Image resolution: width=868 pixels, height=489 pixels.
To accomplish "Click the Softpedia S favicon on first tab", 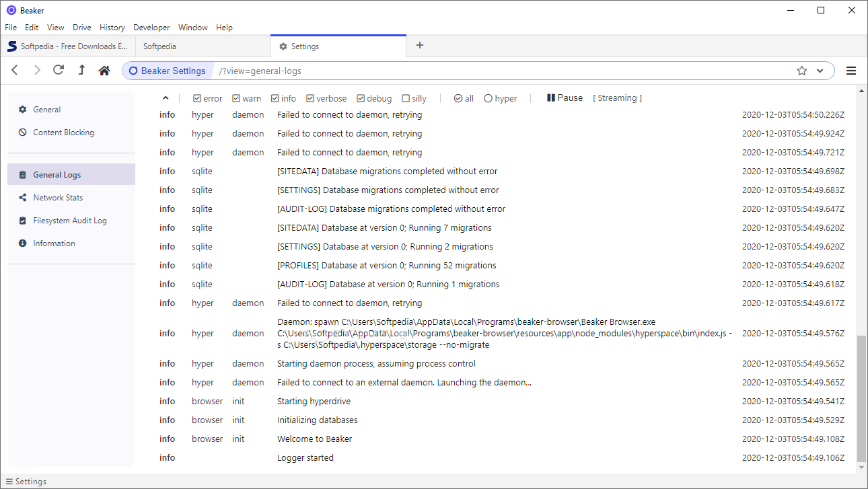I will tap(11, 46).
